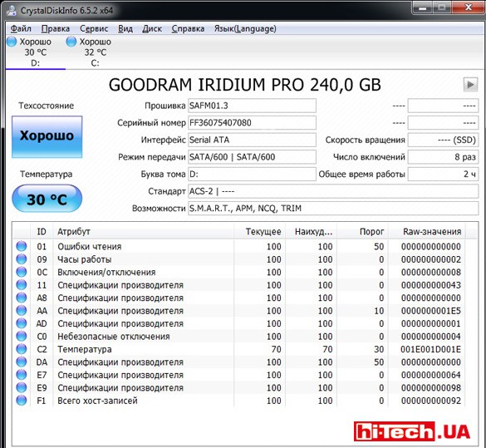Click status icon of row AD
The width and height of the screenshot is (486, 448).
[x=22, y=323]
